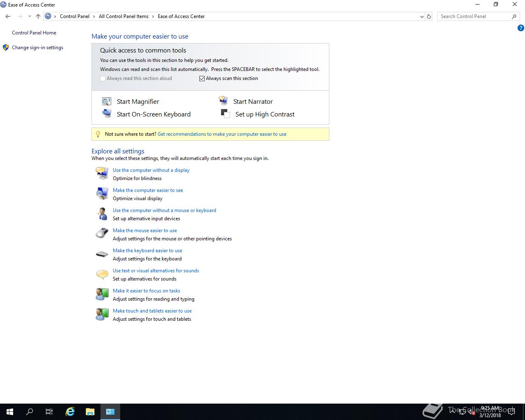The image size is (525, 420).
Task: Open the blue Help question mark icon
Action: click(x=521, y=28)
